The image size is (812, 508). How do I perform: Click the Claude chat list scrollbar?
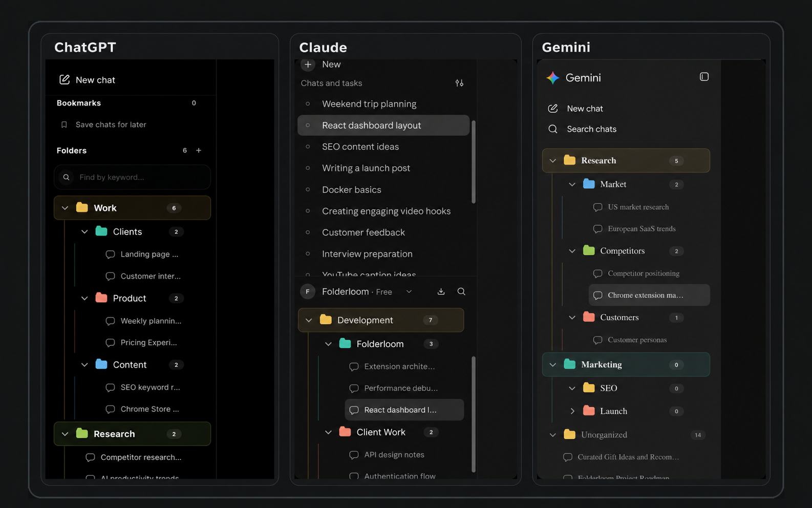pyautogui.click(x=474, y=162)
